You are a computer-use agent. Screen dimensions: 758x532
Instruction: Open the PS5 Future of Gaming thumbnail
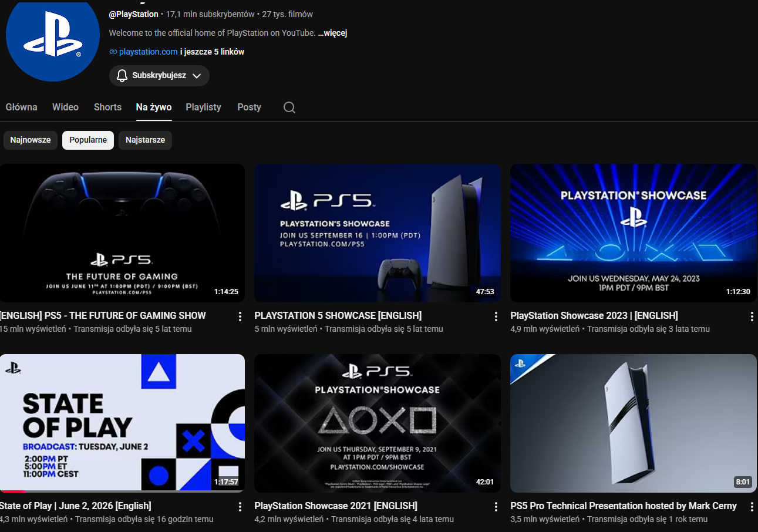pos(122,233)
